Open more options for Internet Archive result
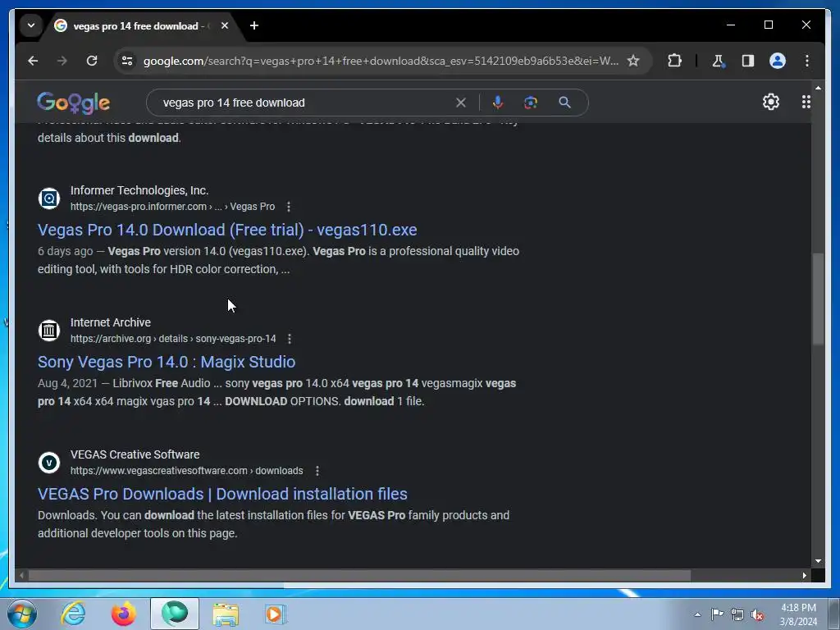Image resolution: width=840 pixels, height=630 pixels. pos(290,339)
